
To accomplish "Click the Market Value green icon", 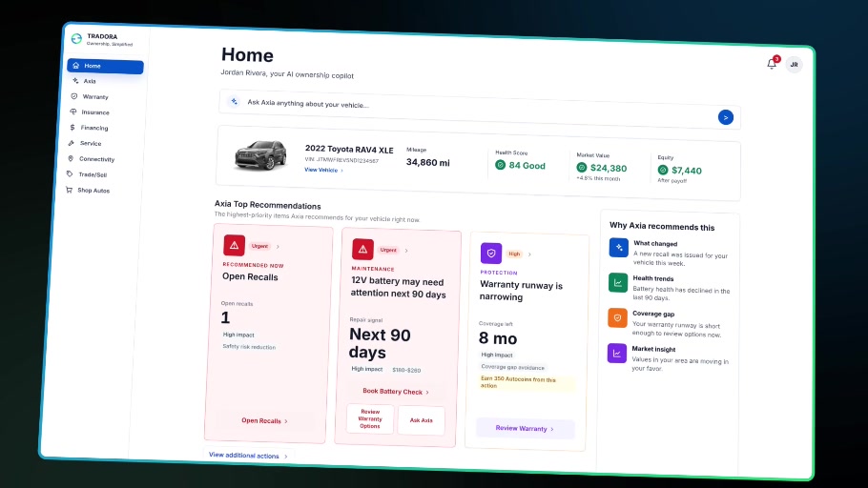I will tap(581, 167).
